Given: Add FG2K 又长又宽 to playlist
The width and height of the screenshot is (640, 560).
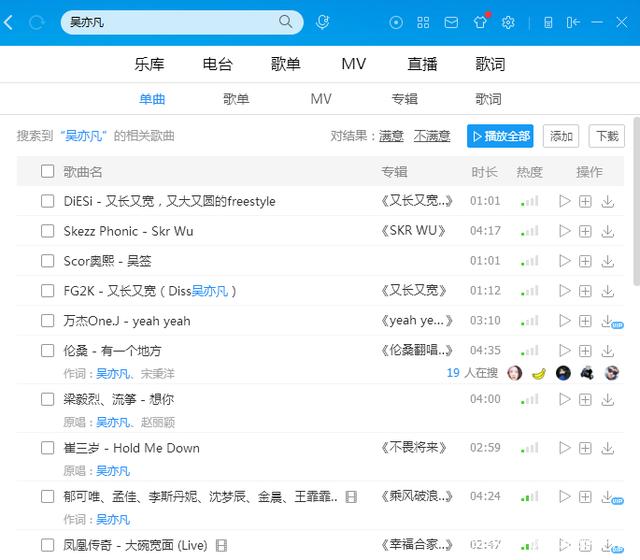Looking at the screenshot, I should pyautogui.click(x=585, y=291).
